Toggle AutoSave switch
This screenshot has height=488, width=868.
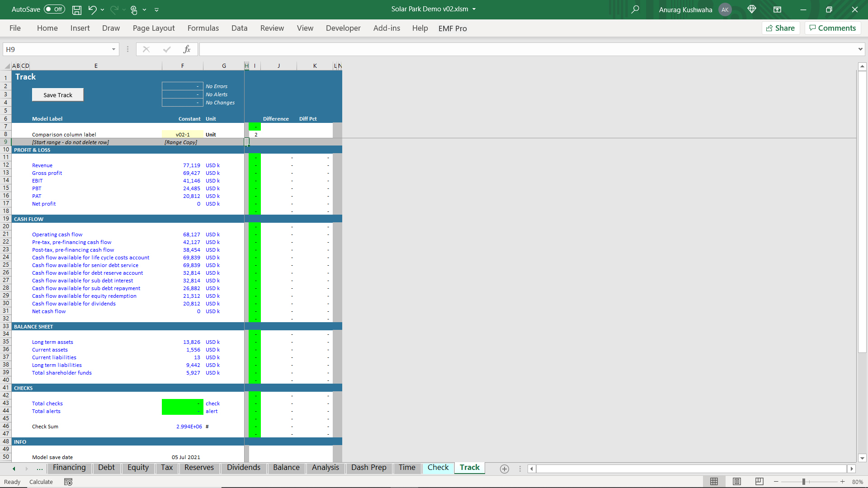tap(54, 9)
